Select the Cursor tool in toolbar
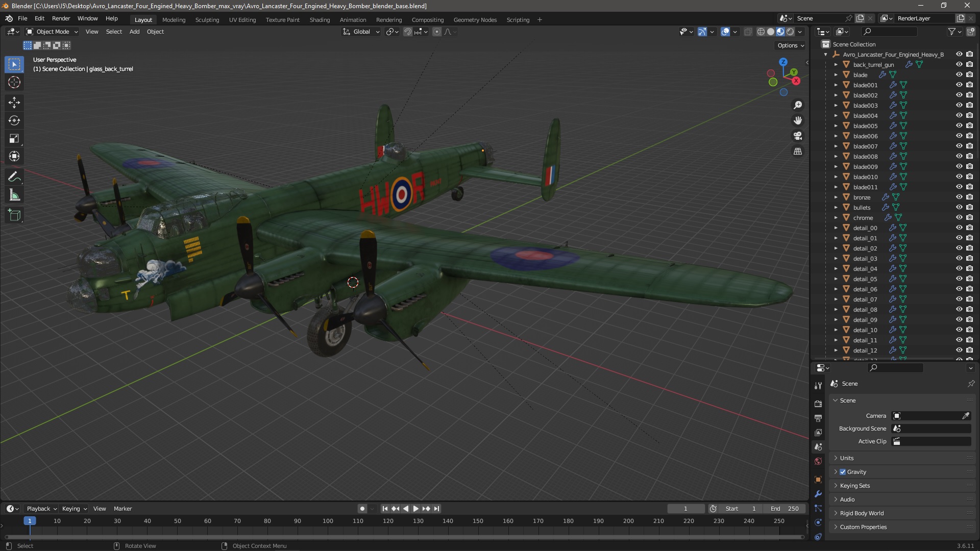 [x=14, y=82]
